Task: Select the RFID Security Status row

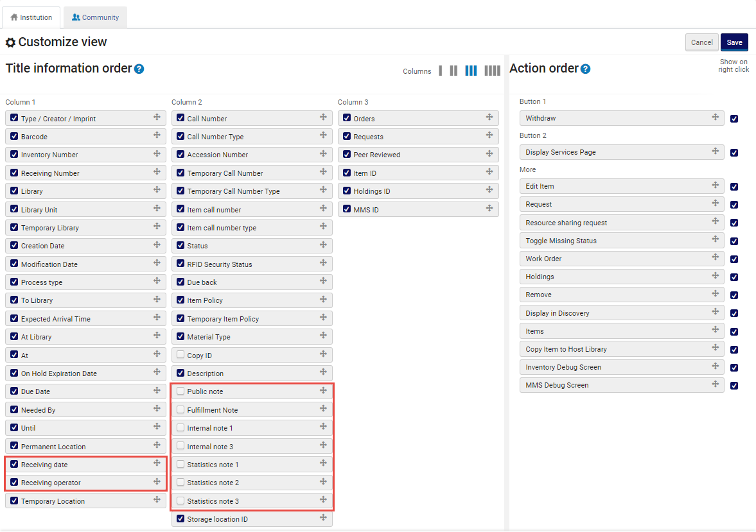Action: click(252, 264)
